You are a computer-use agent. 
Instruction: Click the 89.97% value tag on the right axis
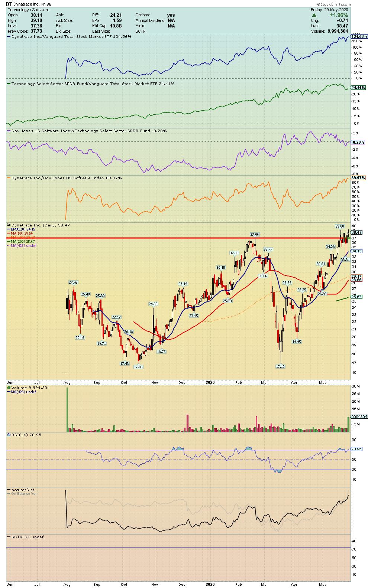click(x=359, y=178)
